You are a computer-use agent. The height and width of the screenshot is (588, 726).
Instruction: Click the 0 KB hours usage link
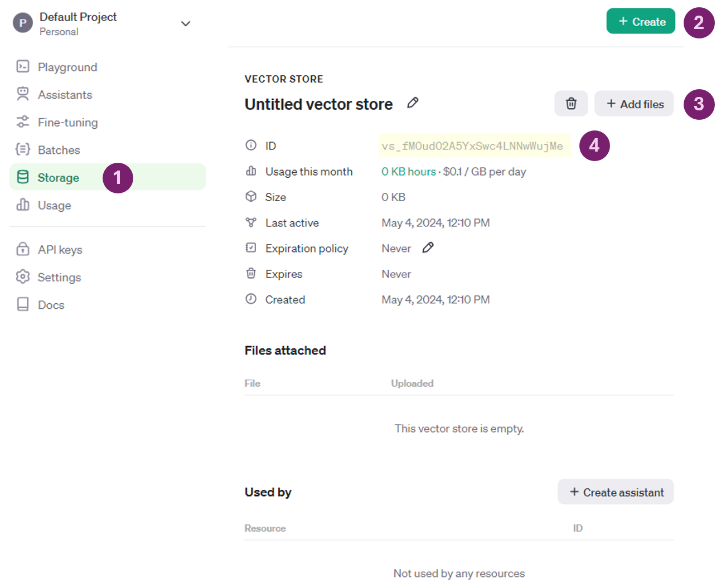coord(408,172)
